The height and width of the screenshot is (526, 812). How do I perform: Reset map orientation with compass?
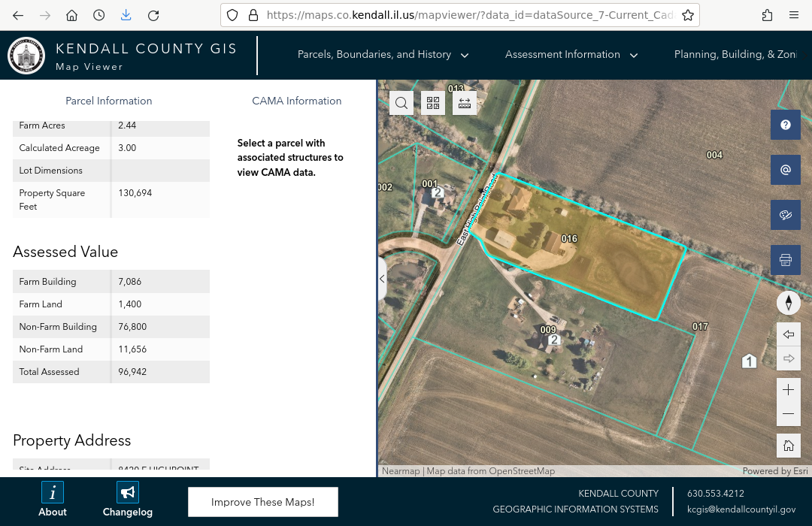coord(788,303)
